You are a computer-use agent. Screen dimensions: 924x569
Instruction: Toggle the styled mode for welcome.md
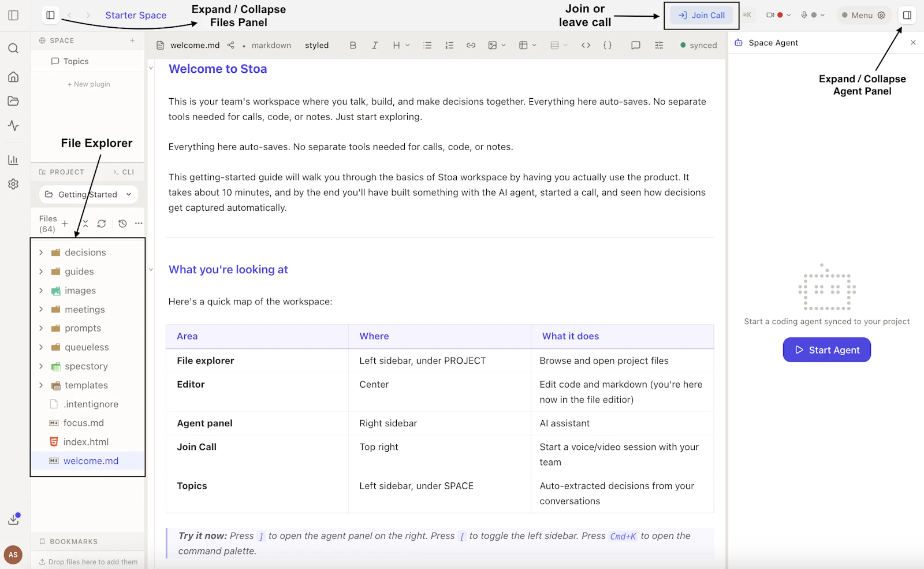[x=316, y=45]
